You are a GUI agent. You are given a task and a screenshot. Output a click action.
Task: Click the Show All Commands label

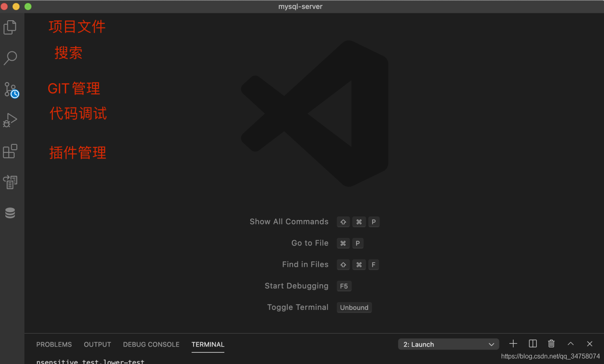[289, 222]
